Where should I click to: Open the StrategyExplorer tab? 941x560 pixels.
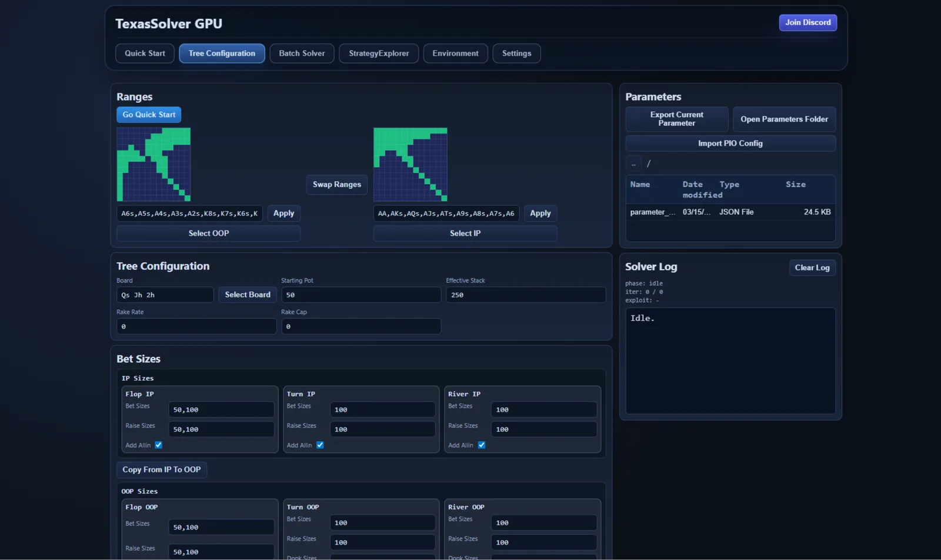point(378,53)
